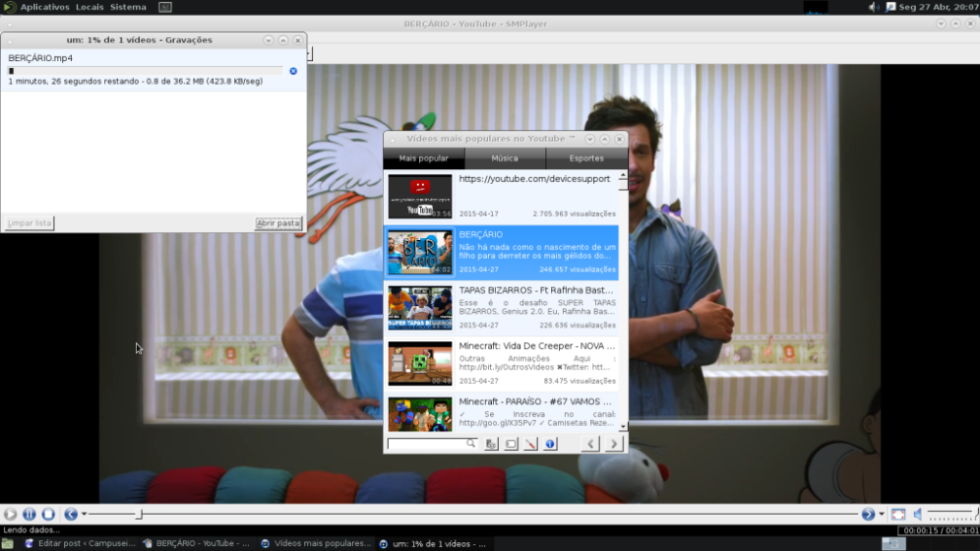The width and height of the screenshot is (980, 551).
Task: Mute the player volume
Action: tap(918, 514)
